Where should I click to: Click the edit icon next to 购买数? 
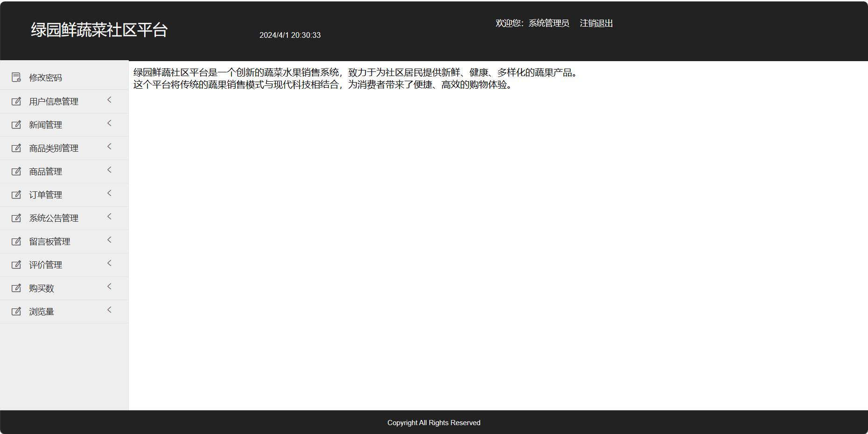[x=16, y=288]
